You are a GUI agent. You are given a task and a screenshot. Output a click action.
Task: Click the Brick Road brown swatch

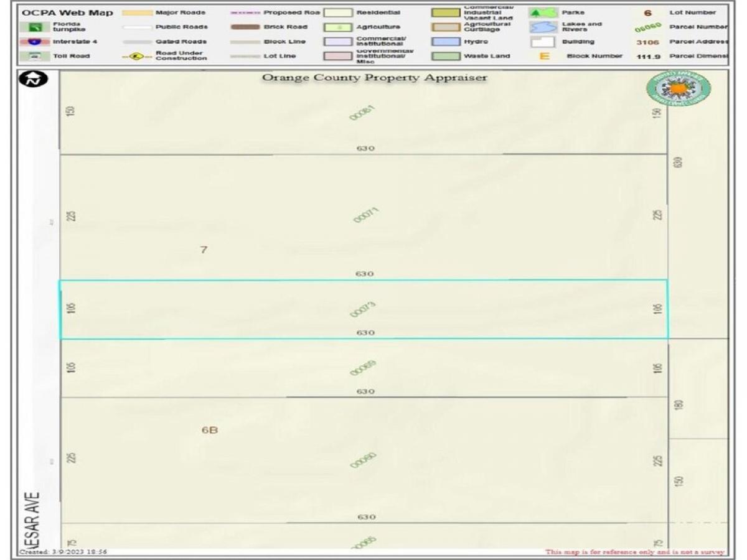click(245, 27)
